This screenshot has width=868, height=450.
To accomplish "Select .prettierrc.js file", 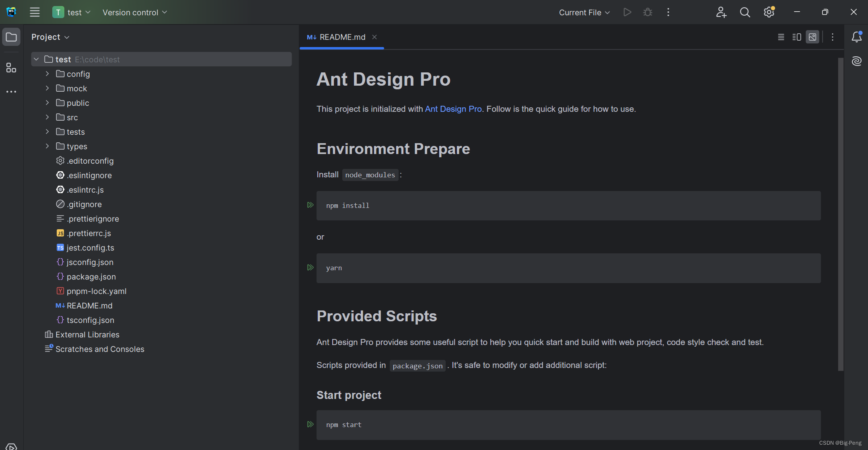I will click(x=84, y=233).
